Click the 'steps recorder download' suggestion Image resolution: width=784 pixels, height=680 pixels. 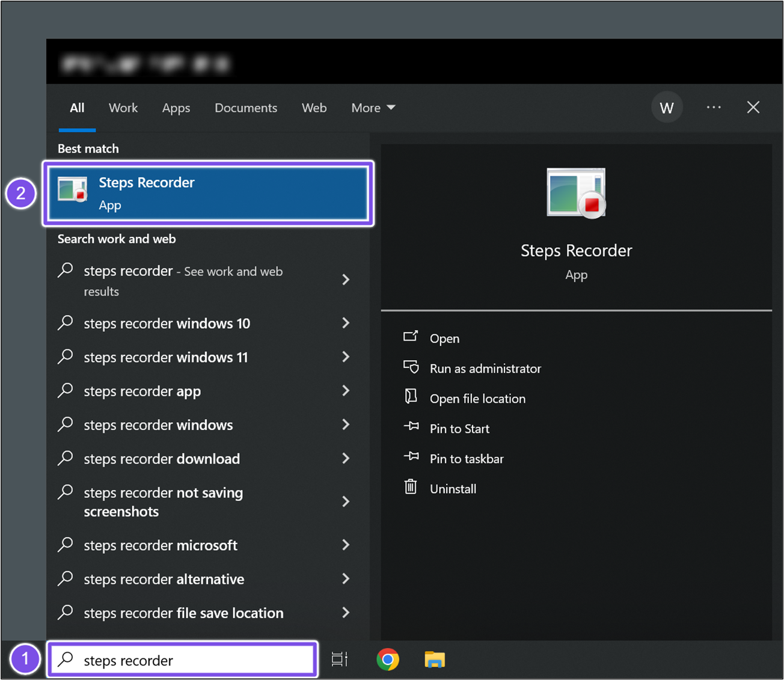[x=162, y=459]
